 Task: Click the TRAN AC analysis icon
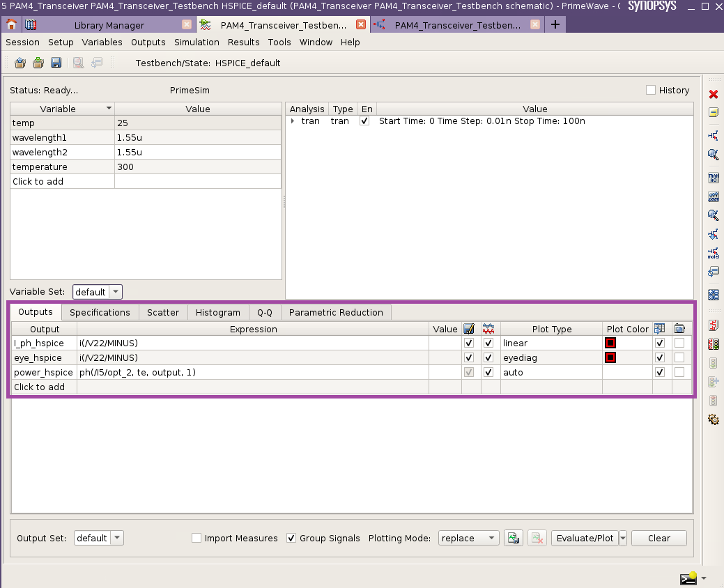point(714,178)
